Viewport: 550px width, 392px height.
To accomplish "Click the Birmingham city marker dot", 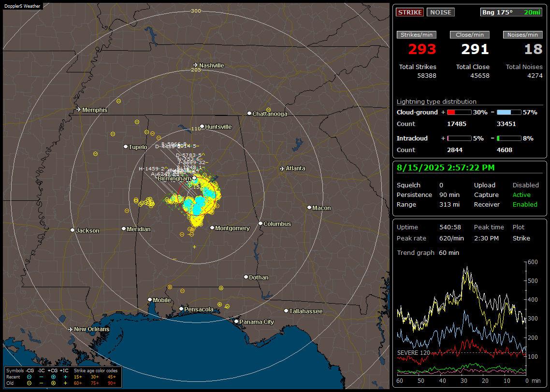I will (x=194, y=178).
